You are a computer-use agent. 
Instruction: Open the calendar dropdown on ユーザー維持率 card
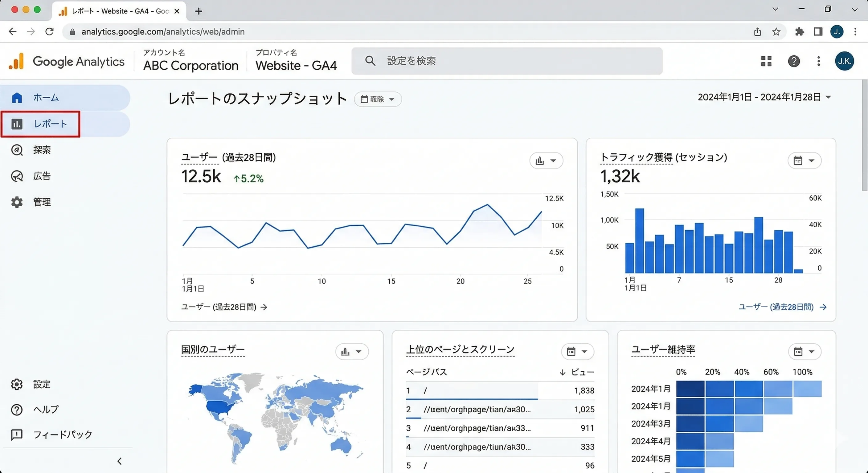805,352
